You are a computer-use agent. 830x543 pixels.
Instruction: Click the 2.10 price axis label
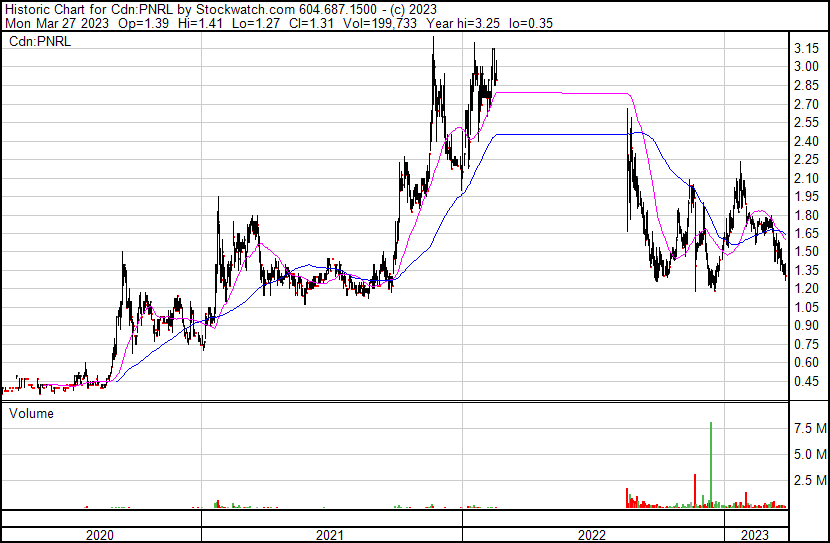coord(806,178)
